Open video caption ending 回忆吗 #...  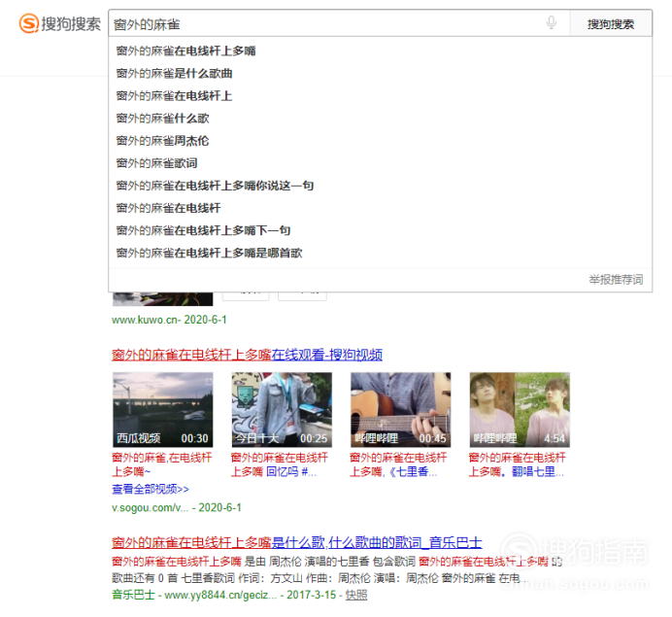click(x=280, y=464)
